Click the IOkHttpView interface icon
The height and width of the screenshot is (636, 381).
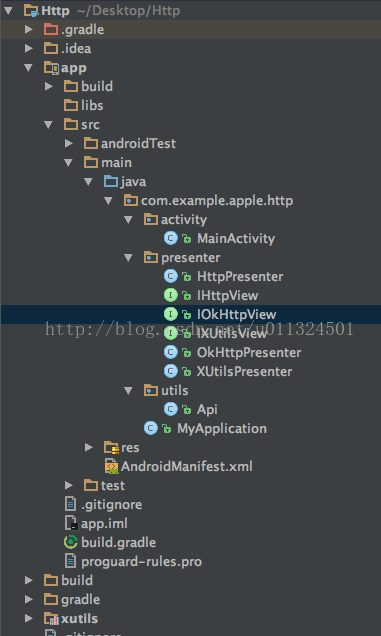pos(171,314)
